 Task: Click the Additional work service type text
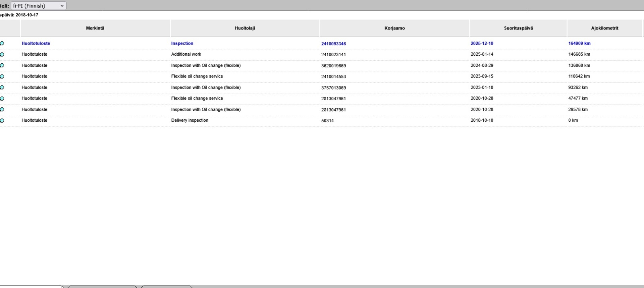186,54
